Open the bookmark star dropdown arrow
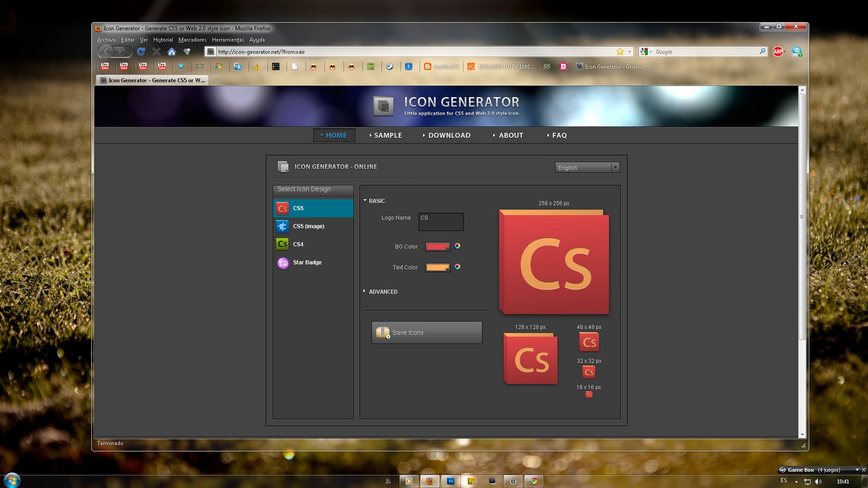Viewport: 868px width, 488px height. [x=629, y=52]
